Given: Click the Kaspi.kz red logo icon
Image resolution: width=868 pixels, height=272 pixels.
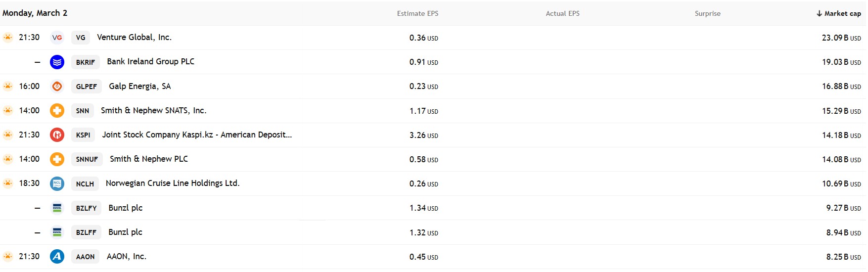Looking at the screenshot, I should coord(57,135).
